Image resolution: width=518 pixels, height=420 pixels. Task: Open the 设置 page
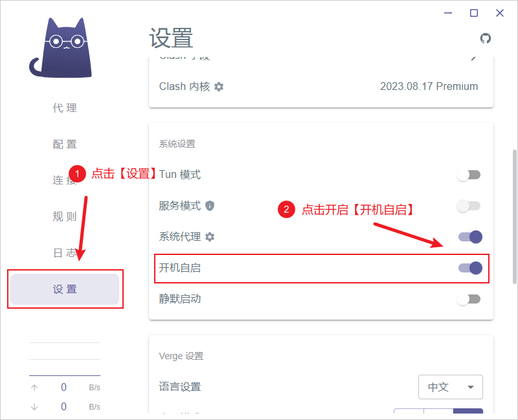[65, 289]
